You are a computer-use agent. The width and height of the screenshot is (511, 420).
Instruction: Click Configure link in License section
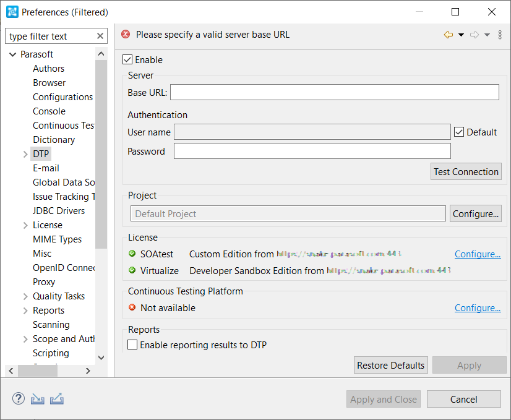(x=478, y=254)
